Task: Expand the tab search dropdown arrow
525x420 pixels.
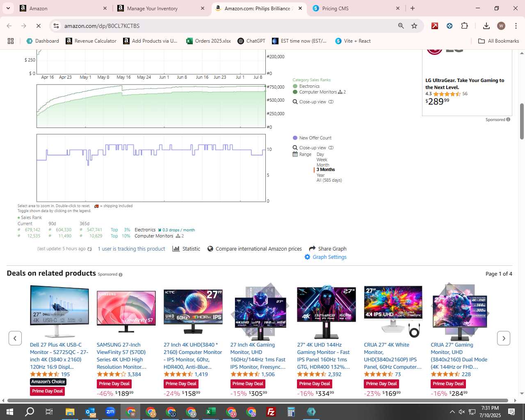Action: pos(8,8)
